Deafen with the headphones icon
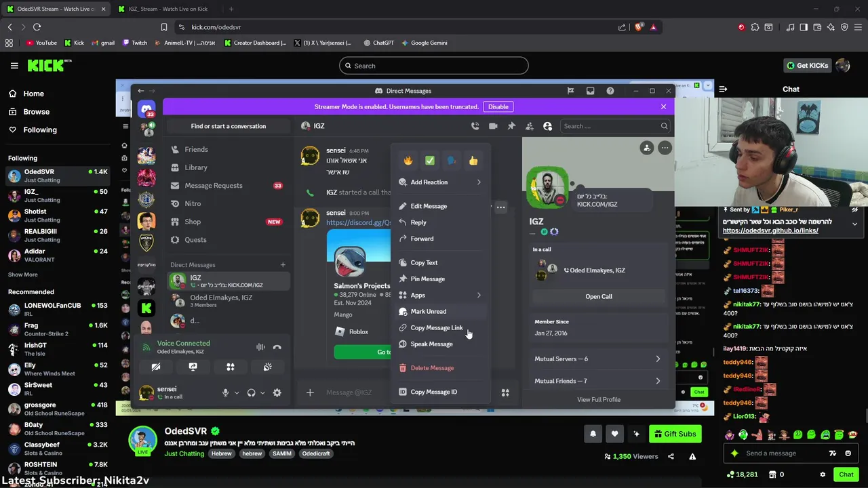The height and width of the screenshot is (488, 868). pos(252,392)
